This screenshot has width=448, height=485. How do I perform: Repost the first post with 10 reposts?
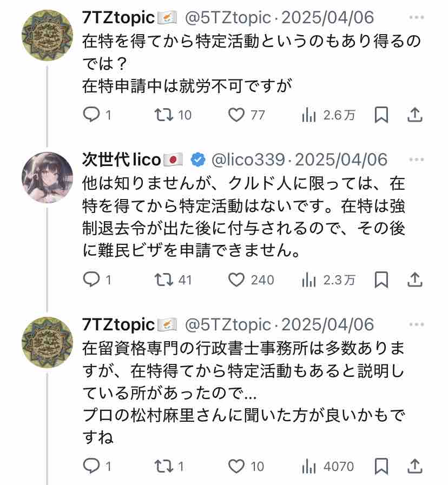point(162,115)
